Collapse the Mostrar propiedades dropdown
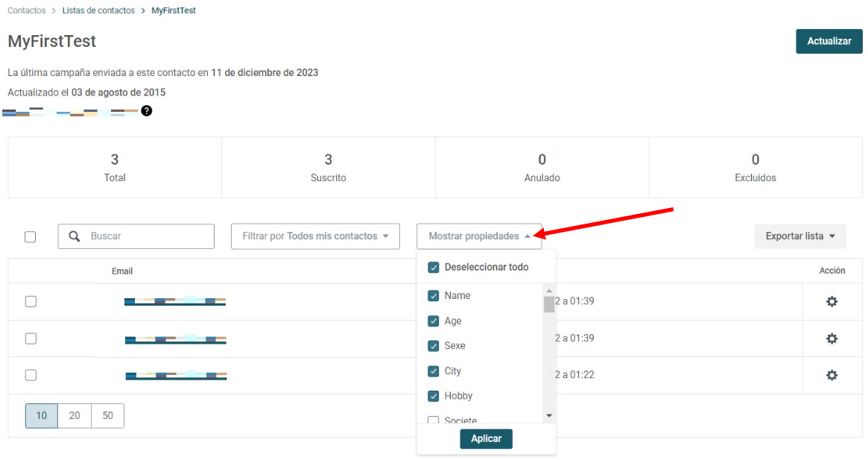This screenshot has height=460, width=868. 479,236
